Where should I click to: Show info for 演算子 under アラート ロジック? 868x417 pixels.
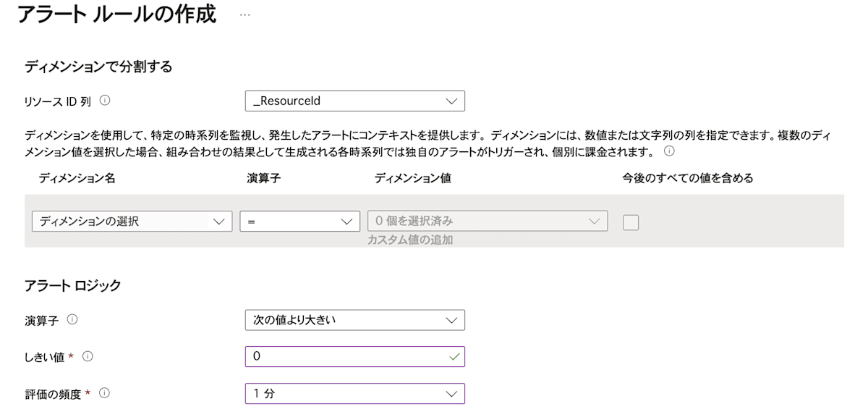coord(72,319)
